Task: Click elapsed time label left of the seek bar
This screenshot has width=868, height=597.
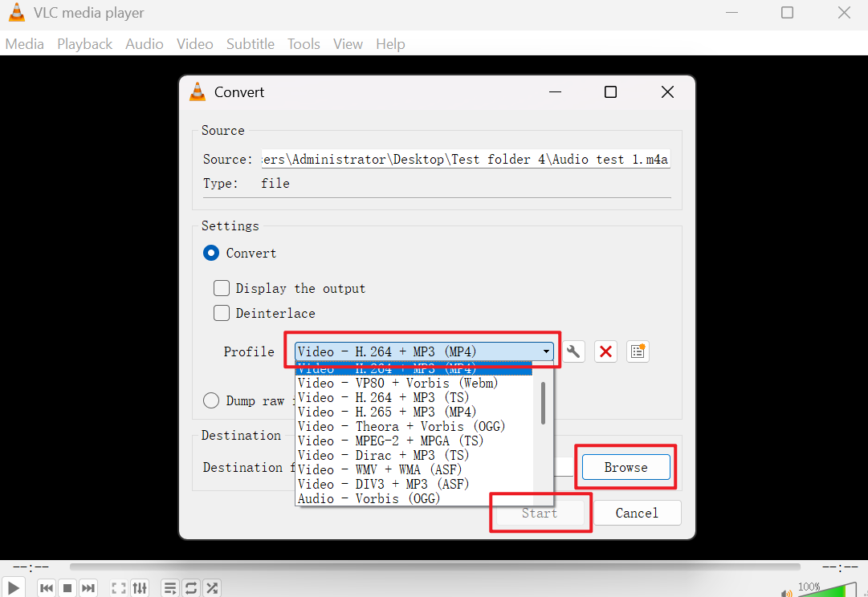Action: [31, 567]
